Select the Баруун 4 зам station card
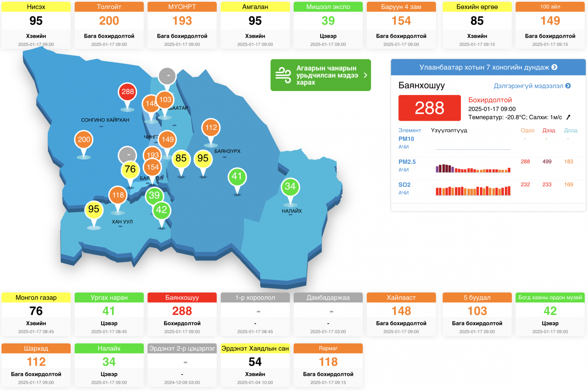588x391 pixels. pyautogui.click(x=401, y=25)
